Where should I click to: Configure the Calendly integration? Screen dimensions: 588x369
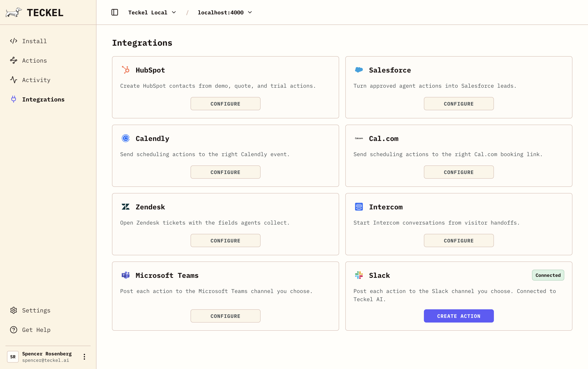[x=225, y=172]
